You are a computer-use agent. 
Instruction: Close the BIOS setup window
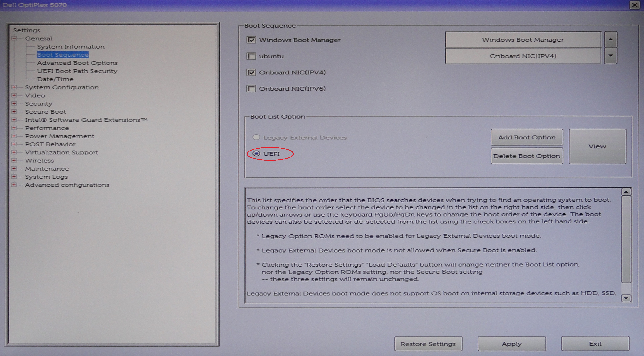pyautogui.click(x=634, y=5)
